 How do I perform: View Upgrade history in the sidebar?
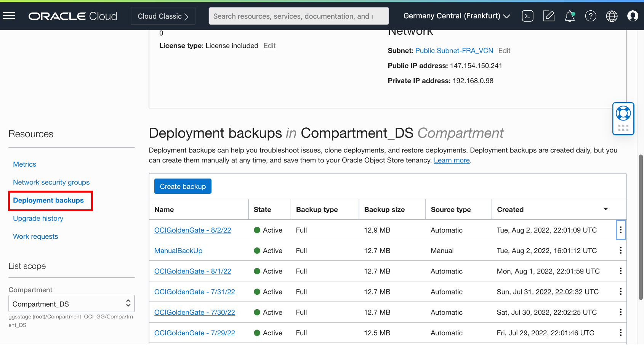pyautogui.click(x=38, y=218)
